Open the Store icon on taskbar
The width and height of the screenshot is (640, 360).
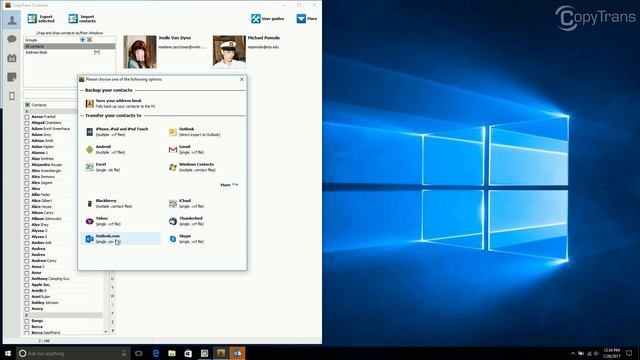pyautogui.click(x=188, y=353)
